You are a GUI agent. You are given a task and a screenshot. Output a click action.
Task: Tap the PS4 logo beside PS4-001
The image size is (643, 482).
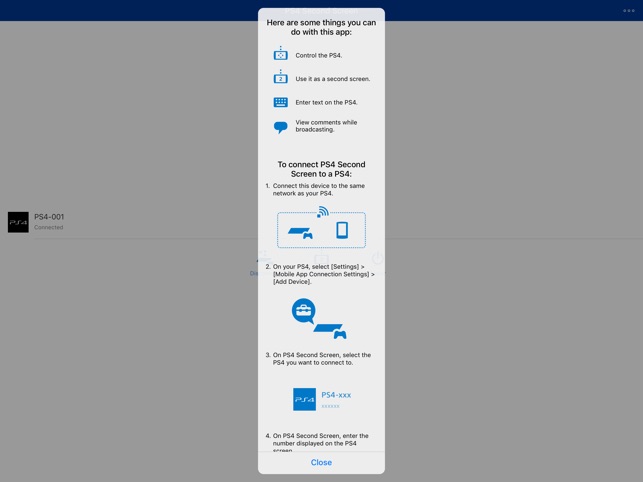18,222
